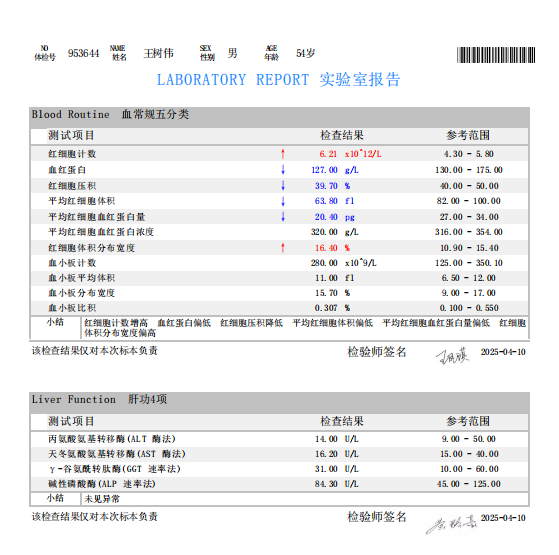This screenshot has width=559, height=555.
Task: Click the 红细胞计数 row label
Action: (72, 154)
